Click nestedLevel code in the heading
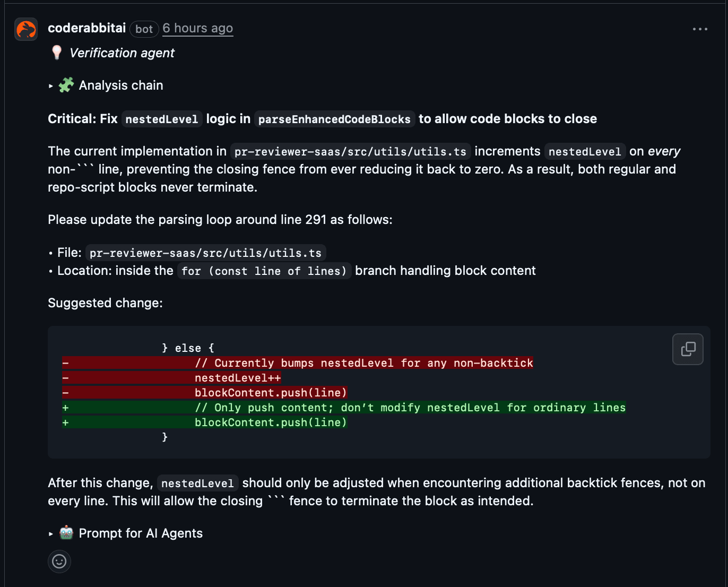 [x=162, y=119]
